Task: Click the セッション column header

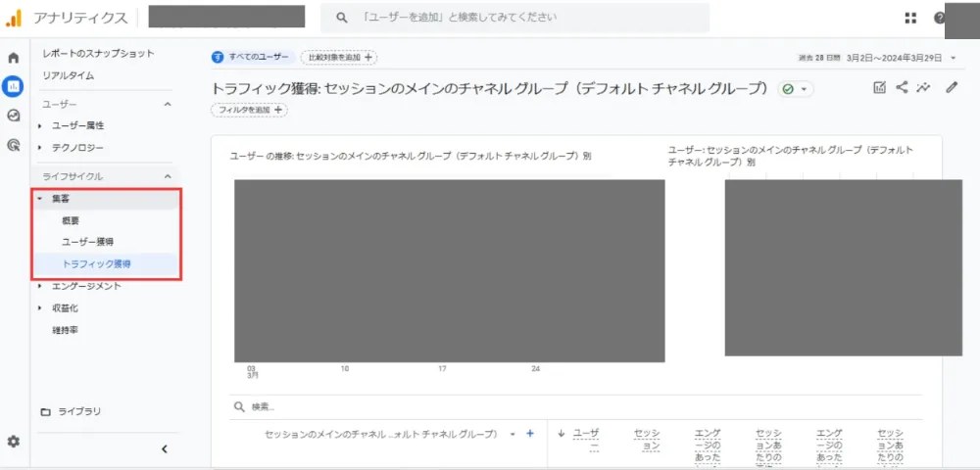Action: 646,440
